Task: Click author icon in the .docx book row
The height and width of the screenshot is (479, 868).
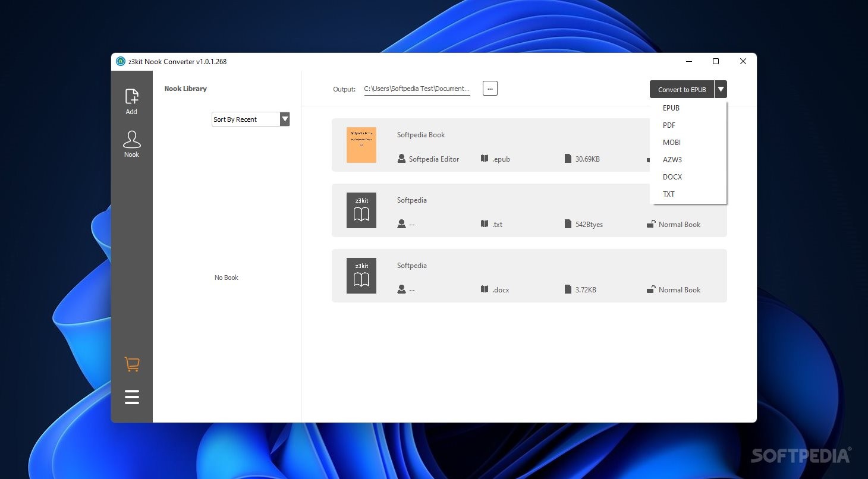Action: 401,289
